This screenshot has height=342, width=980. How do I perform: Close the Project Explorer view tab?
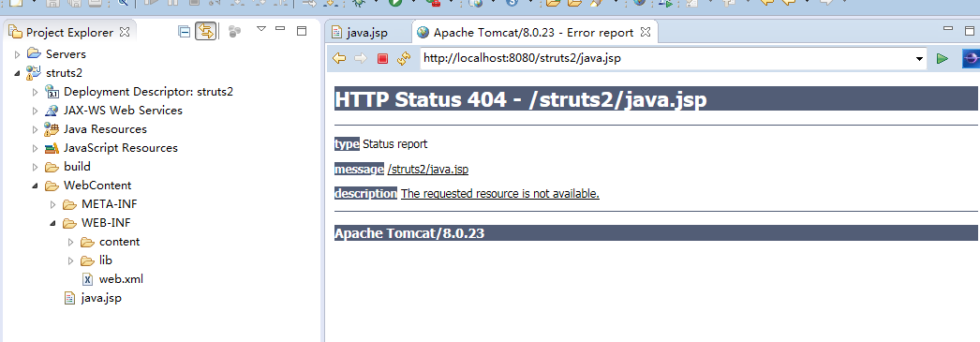pyautogui.click(x=125, y=32)
